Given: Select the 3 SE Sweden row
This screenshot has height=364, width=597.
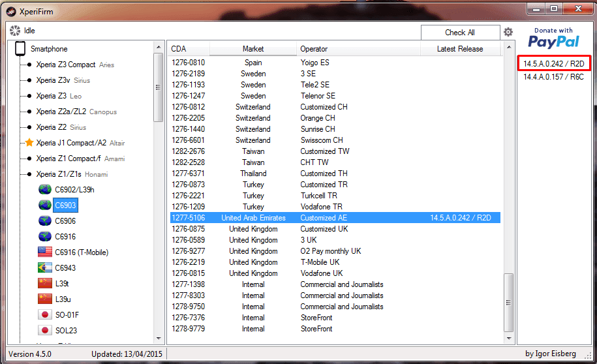Looking at the screenshot, I should click(335, 74).
